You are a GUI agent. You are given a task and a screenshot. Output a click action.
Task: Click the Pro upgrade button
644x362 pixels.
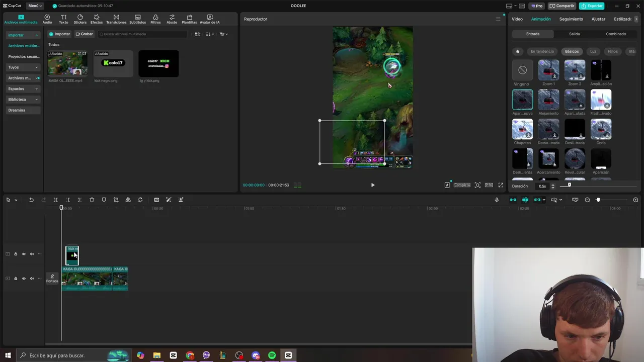pos(536,6)
